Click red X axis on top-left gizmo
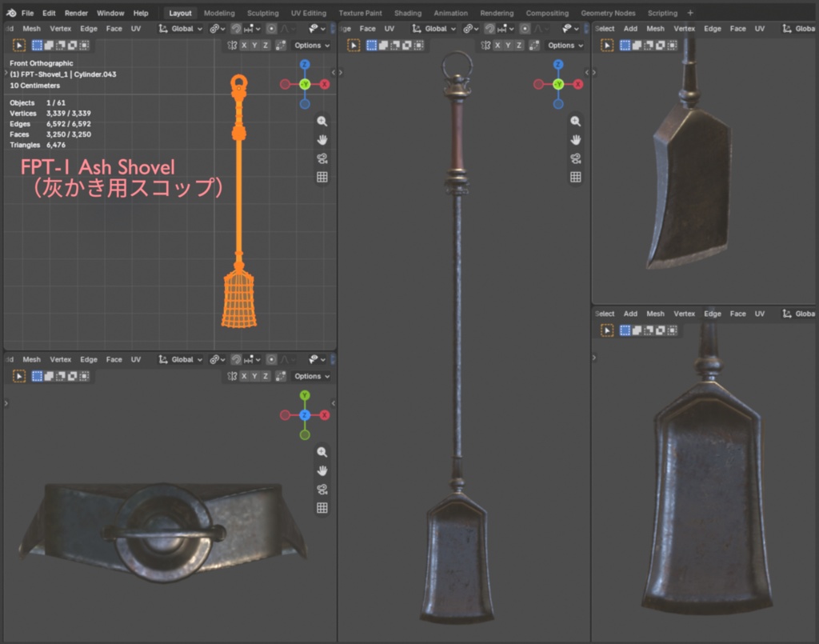Image resolution: width=819 pixels, height=644 pixels. [x=325, y=84]
